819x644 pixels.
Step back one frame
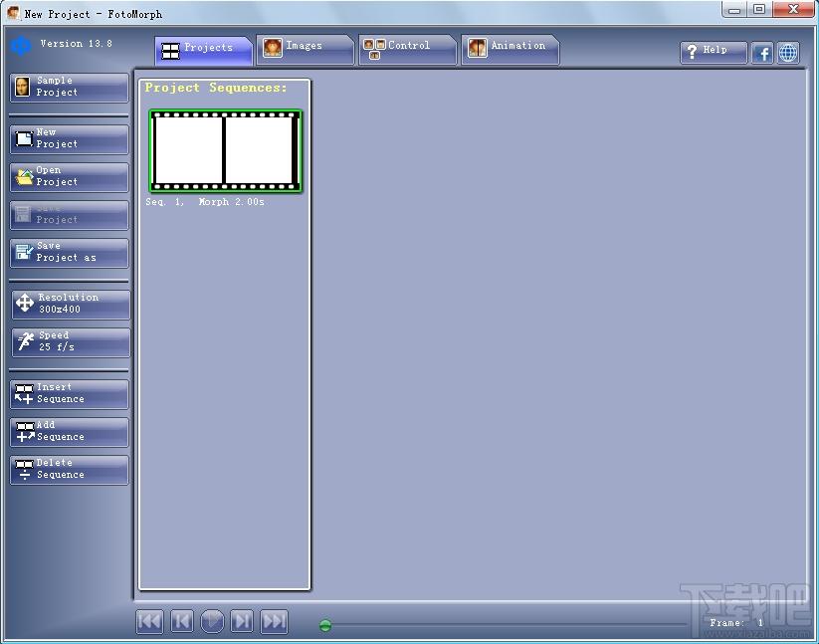(182, 621)
